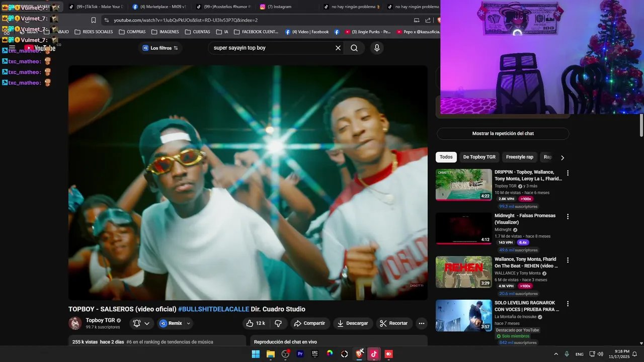Click the volume speaker tray icon
644x362 pixels.
pyautogui.click(x=600, y=354)
